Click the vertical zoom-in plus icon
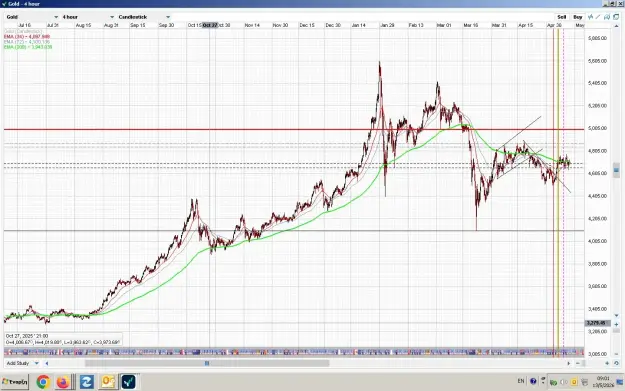The width and height of the screenshot is (625, 391). 616,324
